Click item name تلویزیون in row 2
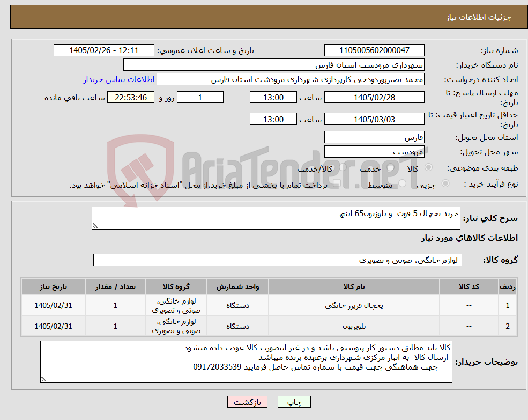This screenshot has height=420, width=528. pyautogui.click(x=354, y=326)
